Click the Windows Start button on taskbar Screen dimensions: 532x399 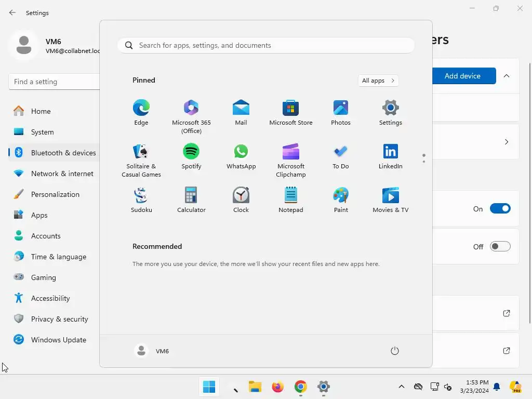pyautogui.click(x=209, y=387)
